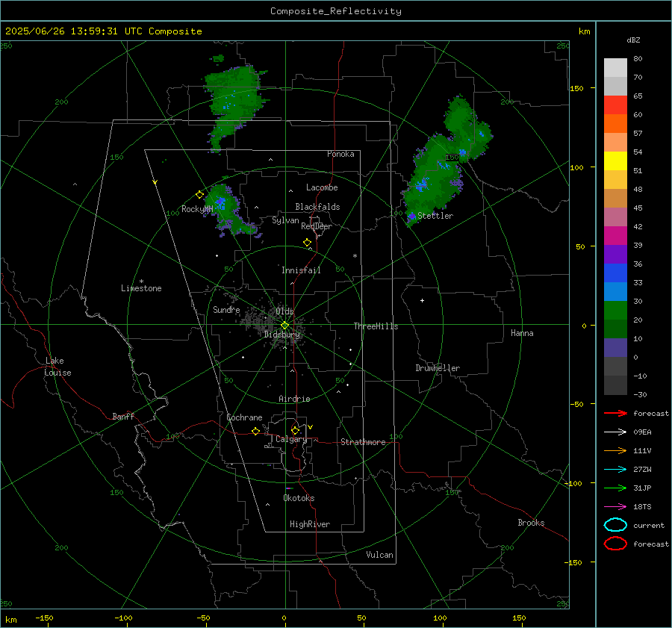Click the RockyMH label
672x628 pixels.
(x=197, y=209)
